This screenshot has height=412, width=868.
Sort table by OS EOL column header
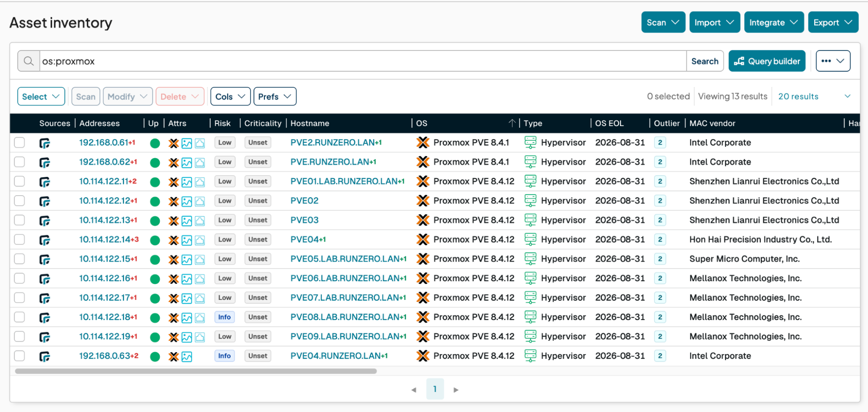[609, 123]
